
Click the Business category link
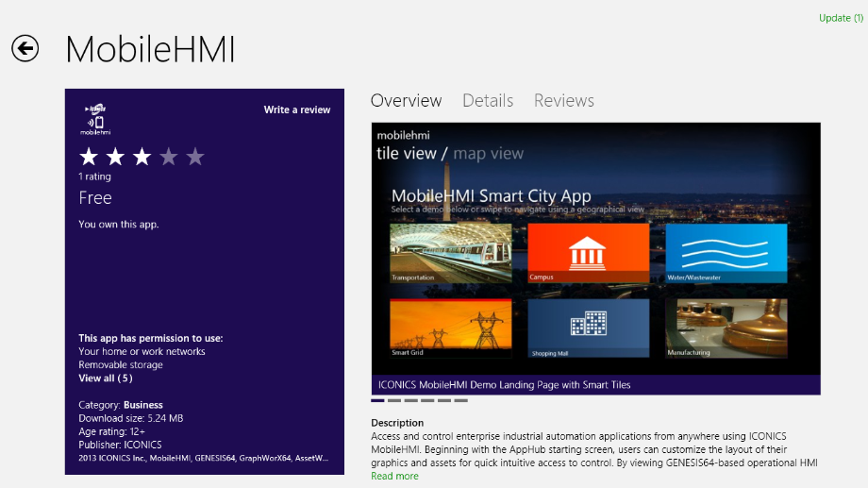pos(143,405)
